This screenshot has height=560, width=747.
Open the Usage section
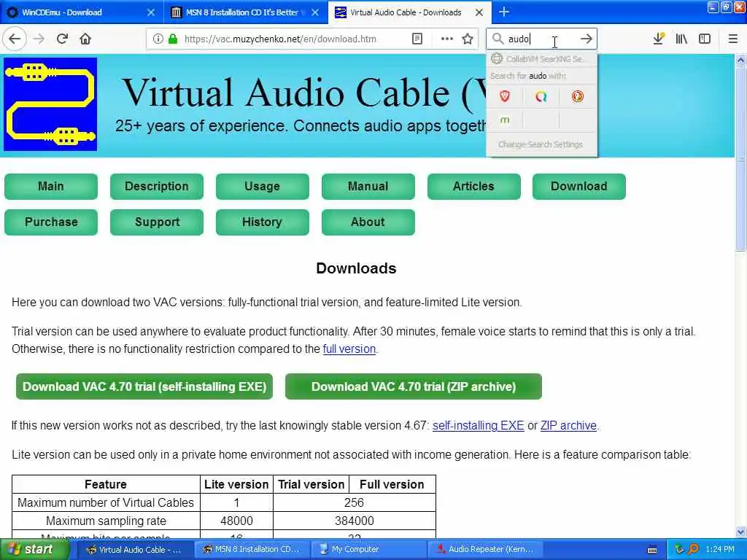coord(263,186)
